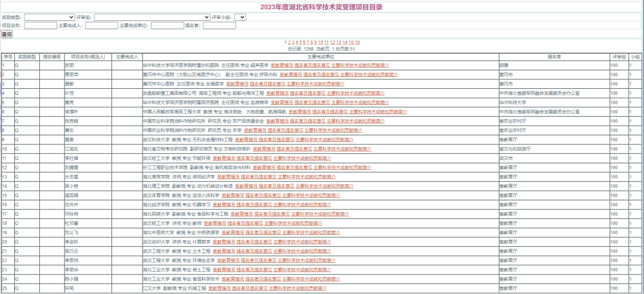Go to page 9 in pagination
Viewport: 644px width, 294px height.
coord(315,42)
